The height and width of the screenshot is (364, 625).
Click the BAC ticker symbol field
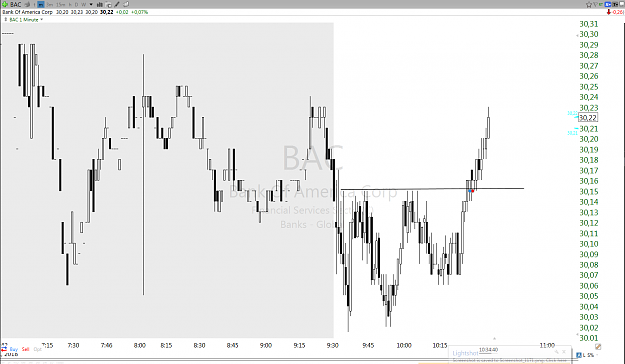[16, 4]
